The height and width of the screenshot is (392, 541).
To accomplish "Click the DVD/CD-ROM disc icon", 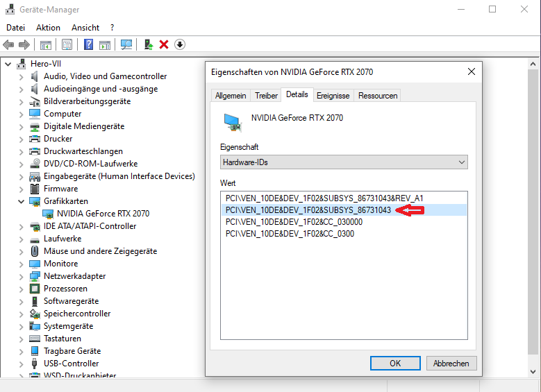I will point(35,164).
